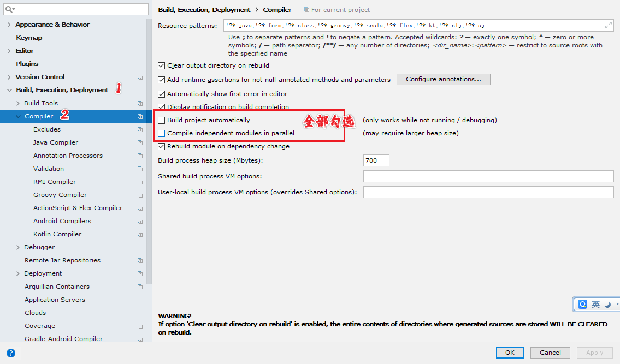The height and width of the screenshot is (364, 620).
Task: Click the User-local build process VM options field
Action: point(488,192)
